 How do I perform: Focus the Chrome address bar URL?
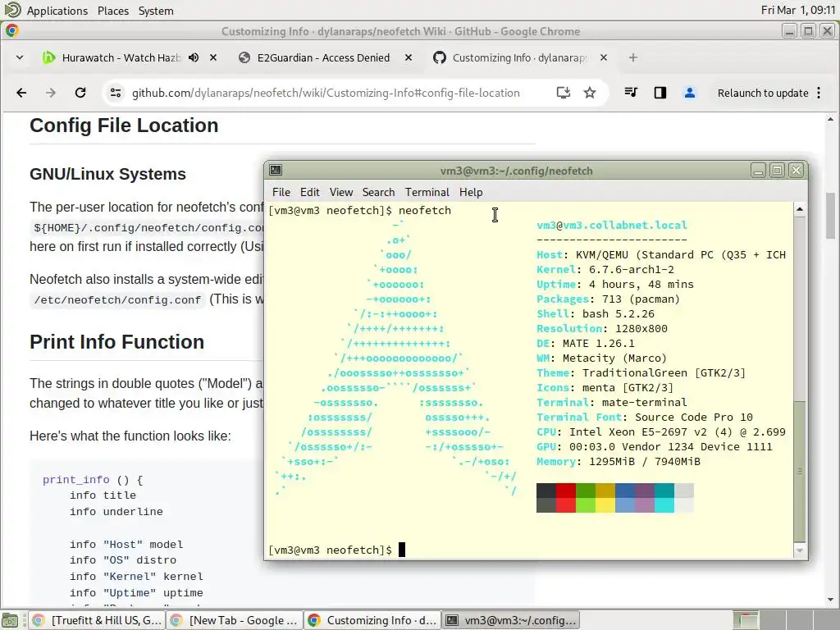click(x=326, y=94)
